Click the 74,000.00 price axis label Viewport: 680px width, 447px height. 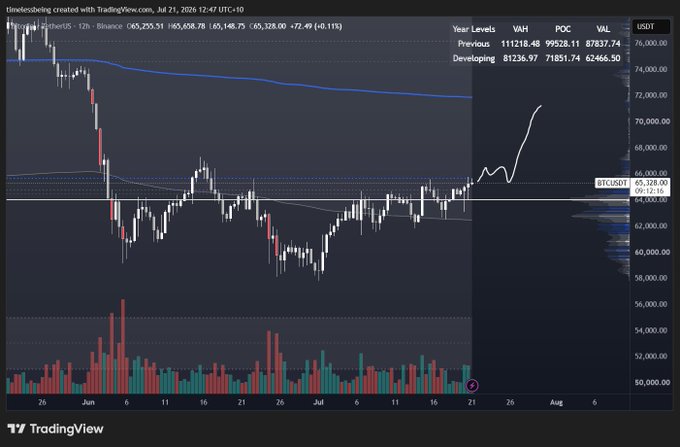651,69
